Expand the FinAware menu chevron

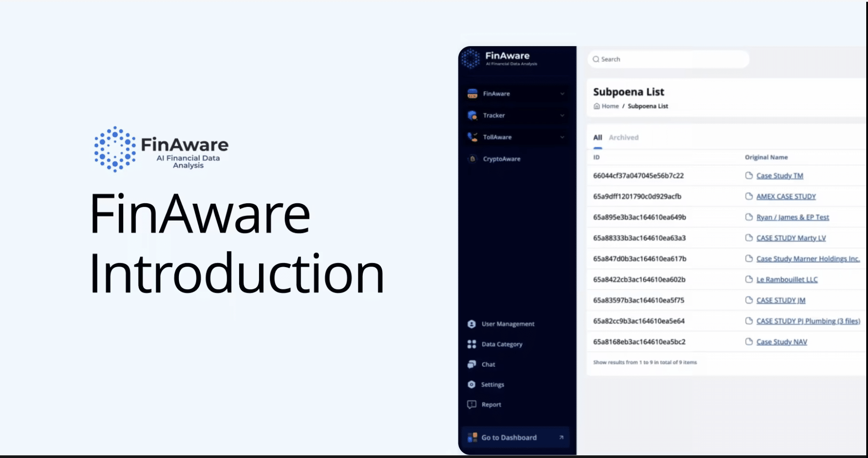coord(562,94)
